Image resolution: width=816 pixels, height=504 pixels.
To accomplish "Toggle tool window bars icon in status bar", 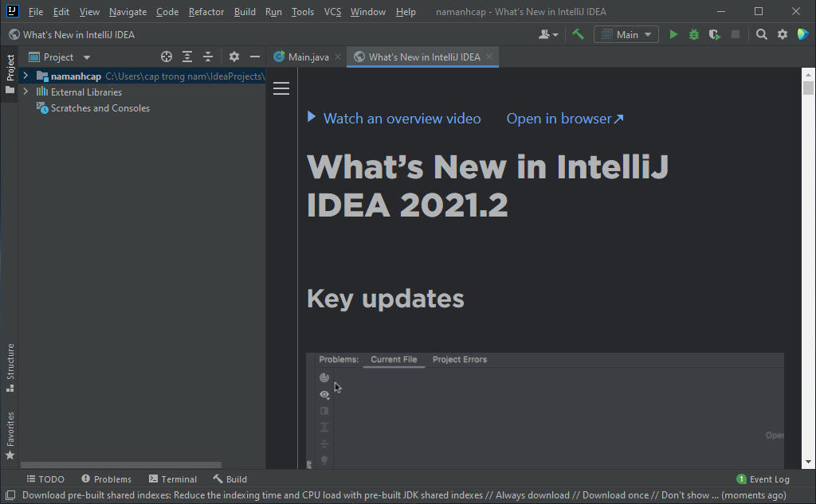I will 10,495.
